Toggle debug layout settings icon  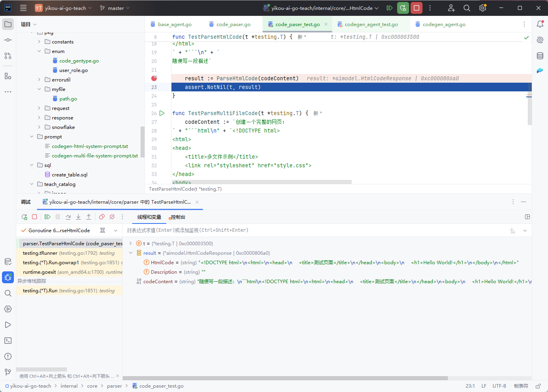527,217
